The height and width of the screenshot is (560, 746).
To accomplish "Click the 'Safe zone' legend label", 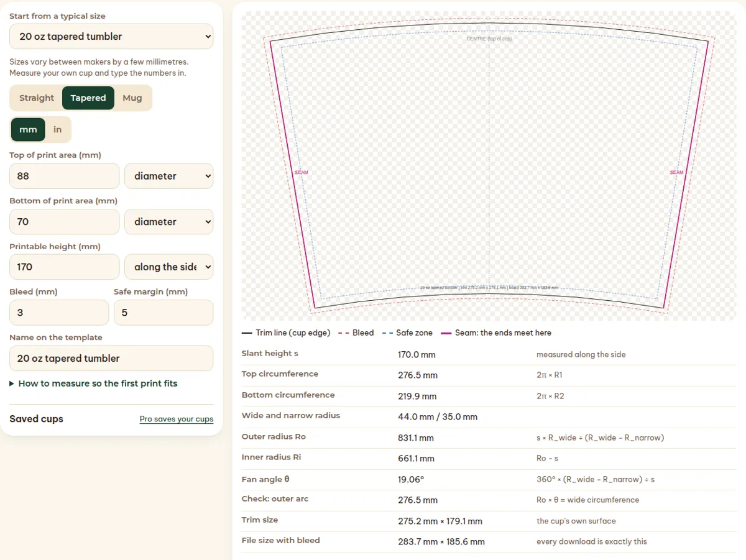I will [414, 333].
